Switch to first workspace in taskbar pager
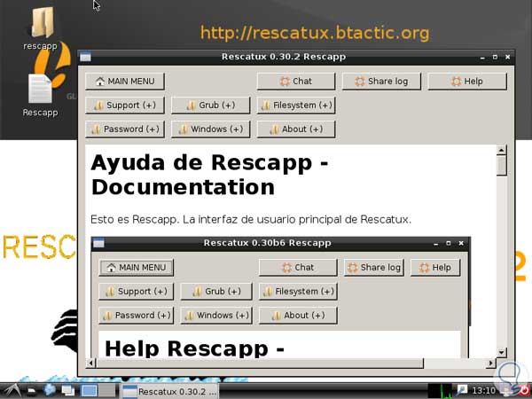The height and width of the screenshot is (399, 532). pos(89,391)
